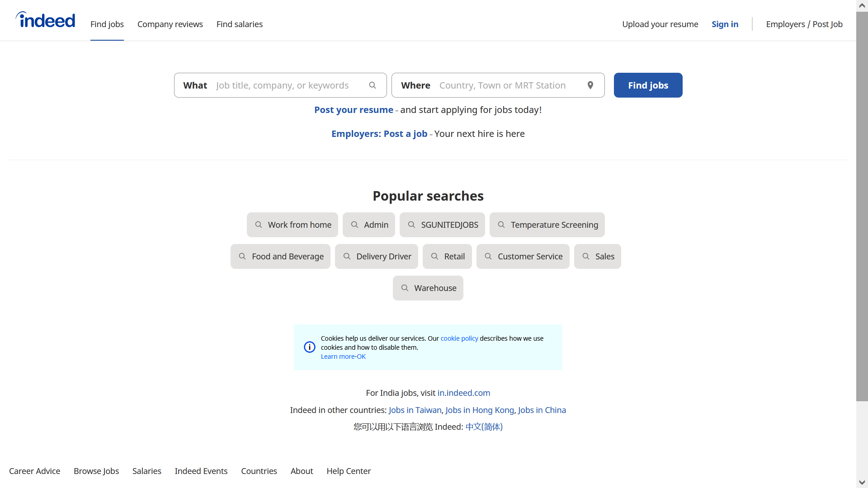The image size is (868, 488).
Task: Click magnifier icon on Retail chip
Action: tap(435, 256)
